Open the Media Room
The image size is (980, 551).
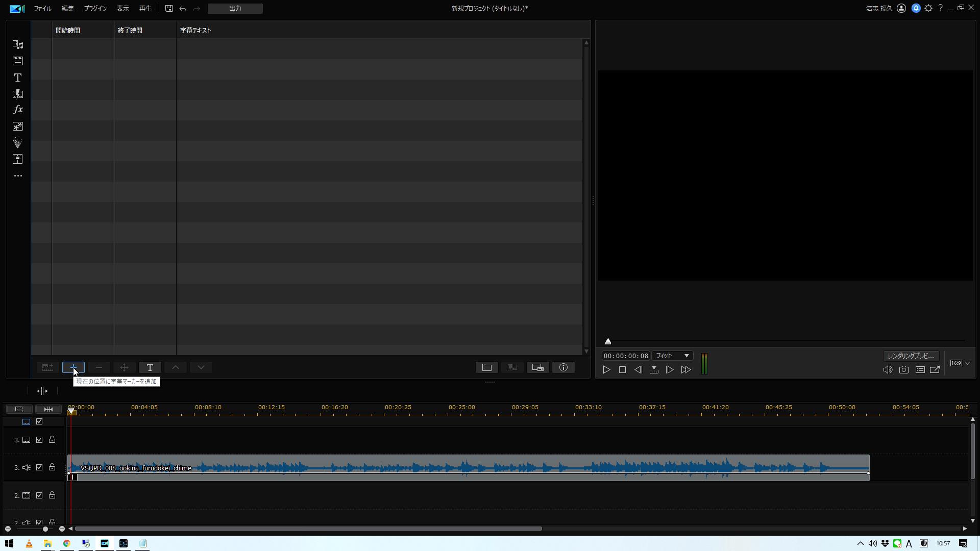(18, 45)
